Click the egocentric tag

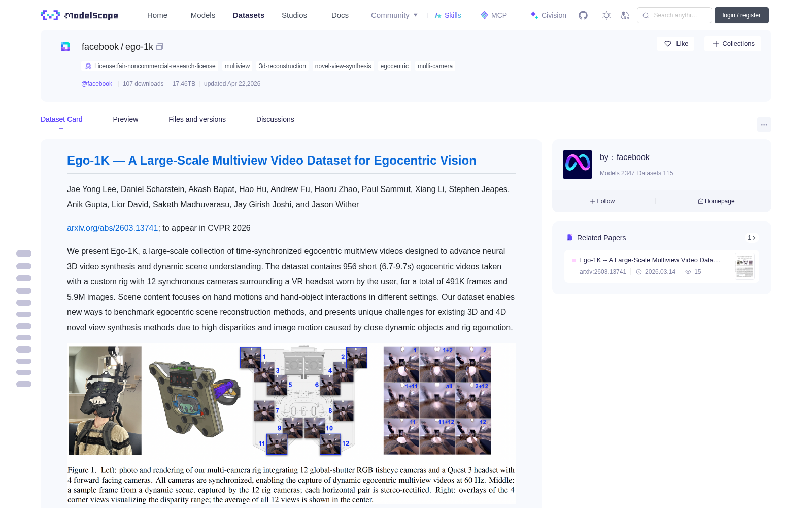[394, 66]
